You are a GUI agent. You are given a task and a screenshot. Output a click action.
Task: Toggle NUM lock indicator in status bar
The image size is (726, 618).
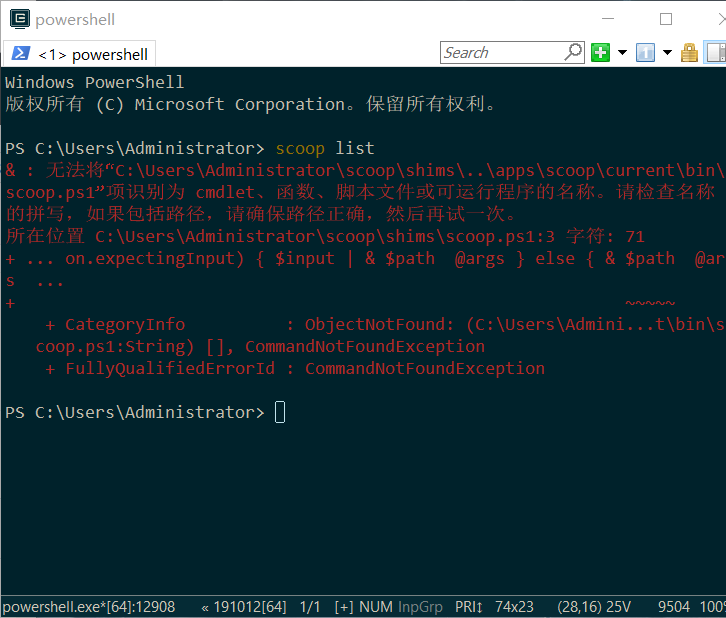pyautogui.click(x=376, y=606)
